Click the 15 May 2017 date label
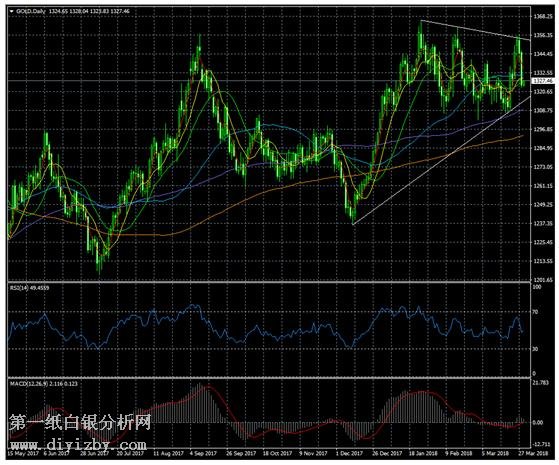Viewport: 559px width, 465px height. tap(23, 454)
